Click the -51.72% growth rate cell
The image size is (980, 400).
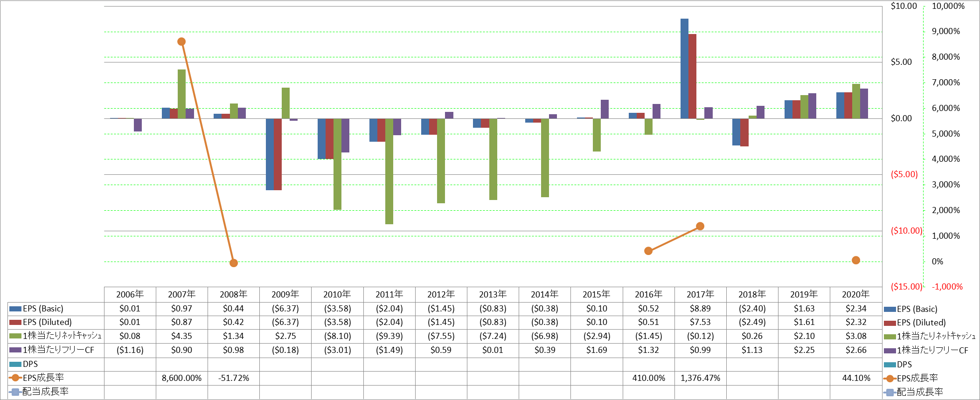[234, 378]
